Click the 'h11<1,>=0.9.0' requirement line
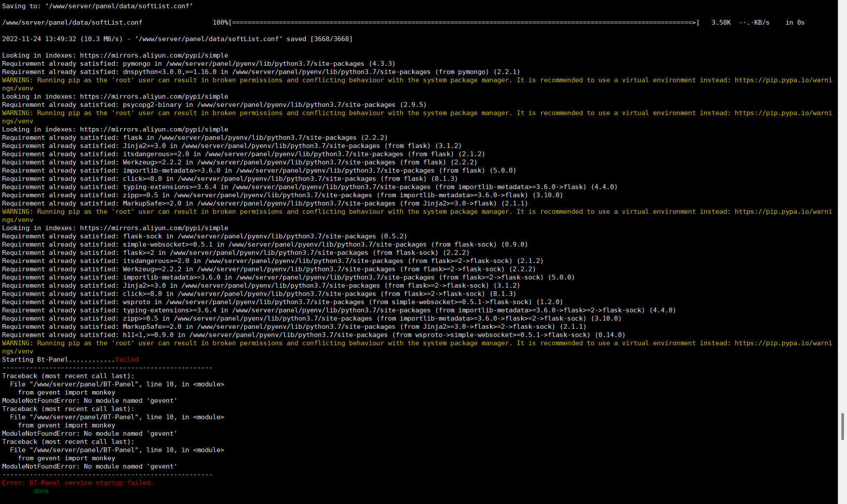This screenshot has width=847, height=504. 314,335
